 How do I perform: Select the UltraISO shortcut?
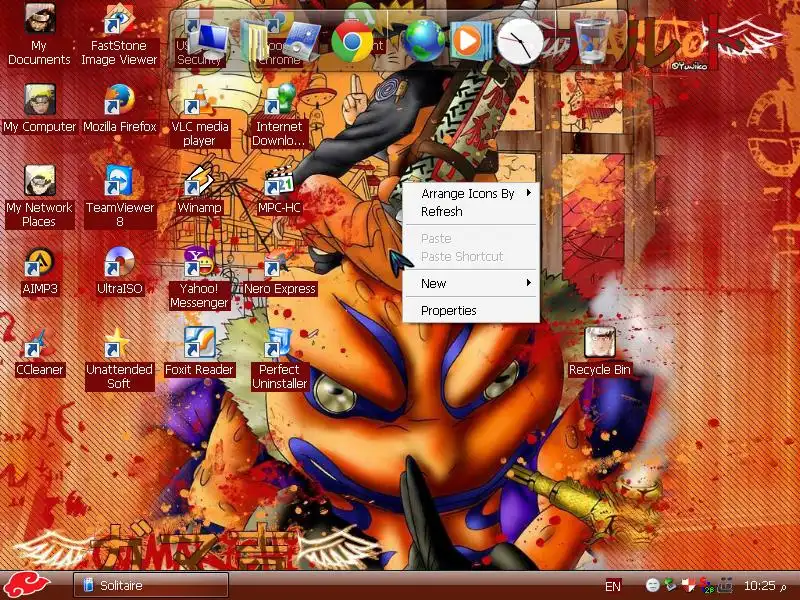coord(119,271)
